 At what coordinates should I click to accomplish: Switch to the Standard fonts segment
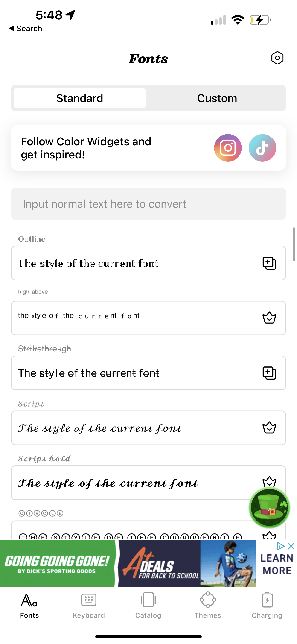pyautogui.click(x=80, y=98)
